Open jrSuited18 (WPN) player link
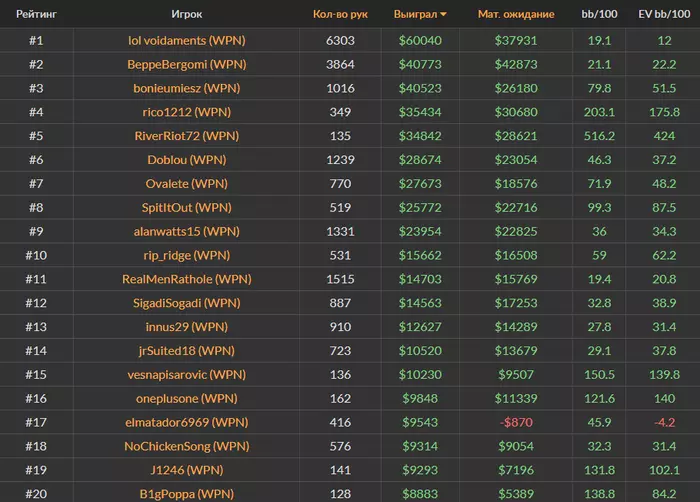 click(187, 351)
